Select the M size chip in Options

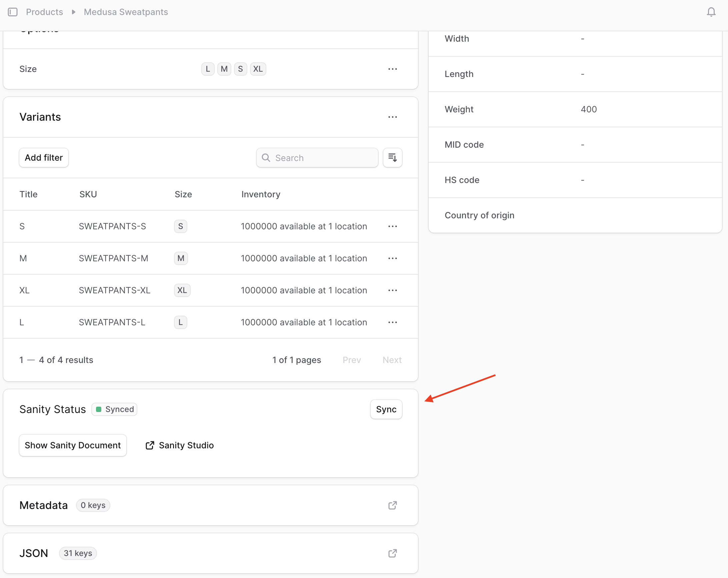224,69
